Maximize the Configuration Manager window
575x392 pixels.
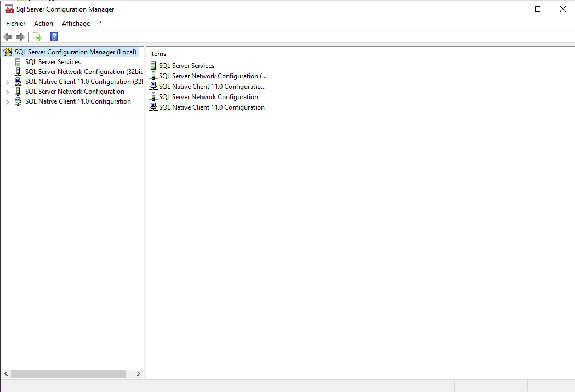538,9
